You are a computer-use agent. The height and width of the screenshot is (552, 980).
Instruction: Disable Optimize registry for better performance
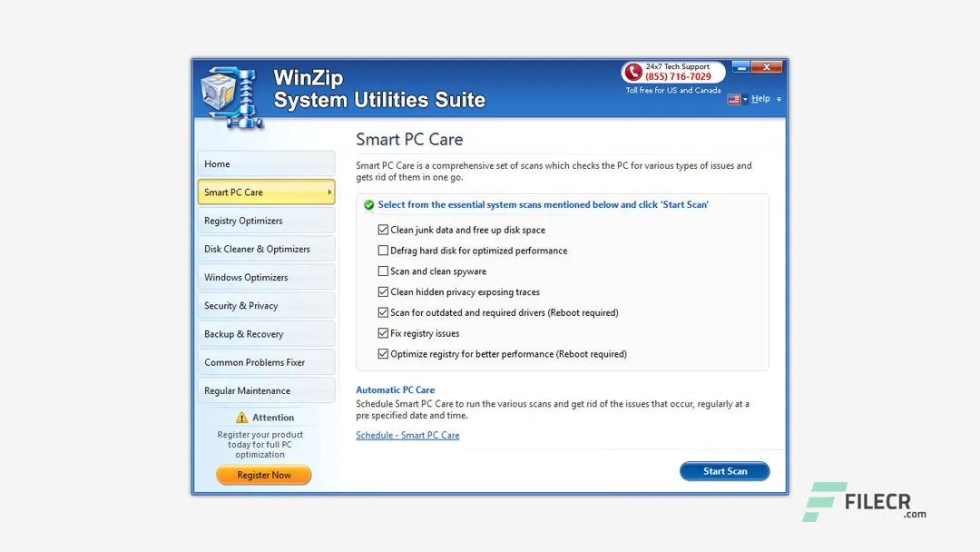click(383, 354)
